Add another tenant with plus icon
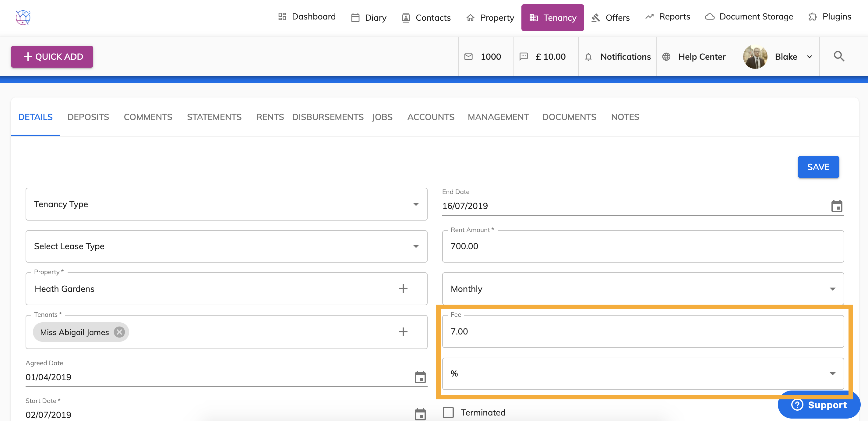The image size is (868, 421). (x=403, y=332)
